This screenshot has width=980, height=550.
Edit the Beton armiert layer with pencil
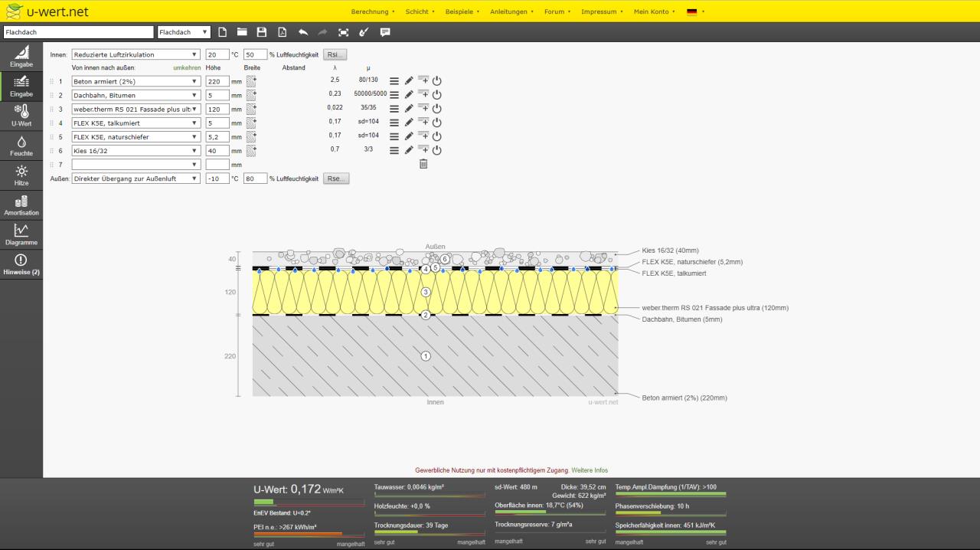(409, 81)
